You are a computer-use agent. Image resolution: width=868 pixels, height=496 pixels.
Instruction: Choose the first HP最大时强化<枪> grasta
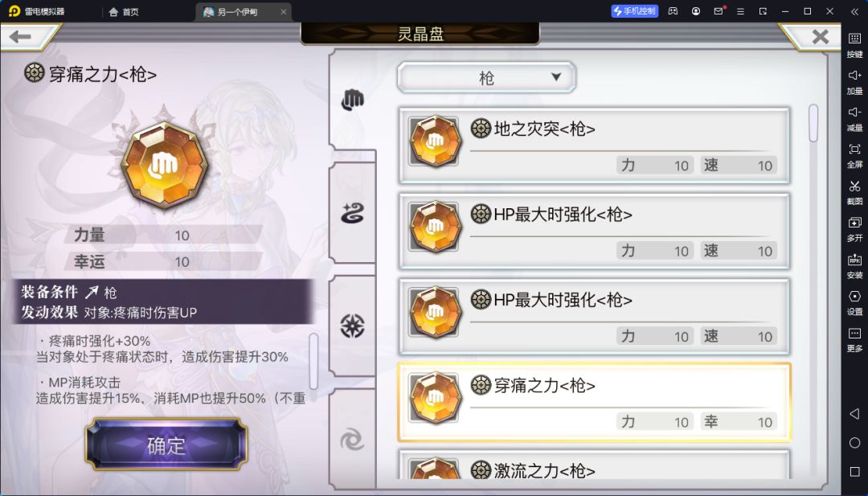[594, 232]
